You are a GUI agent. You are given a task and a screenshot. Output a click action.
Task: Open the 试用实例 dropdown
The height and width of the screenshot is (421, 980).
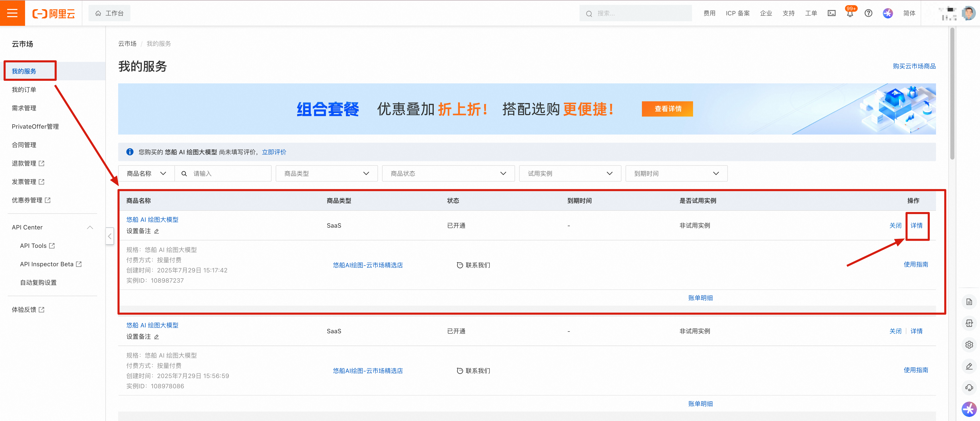coord(570,174)
